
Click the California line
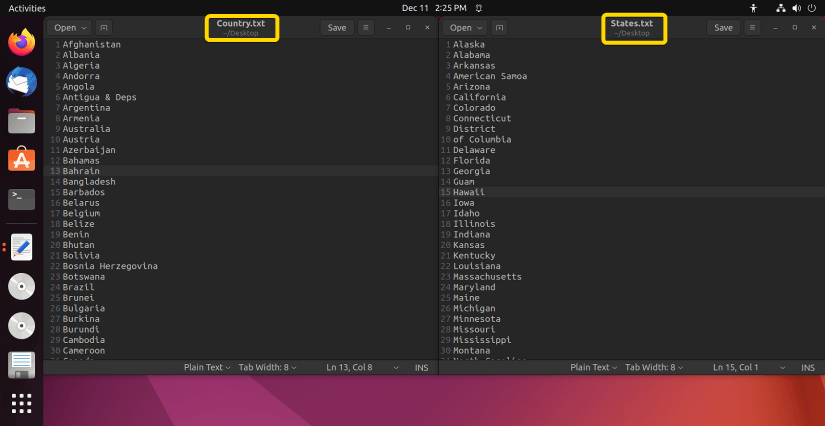479,97
